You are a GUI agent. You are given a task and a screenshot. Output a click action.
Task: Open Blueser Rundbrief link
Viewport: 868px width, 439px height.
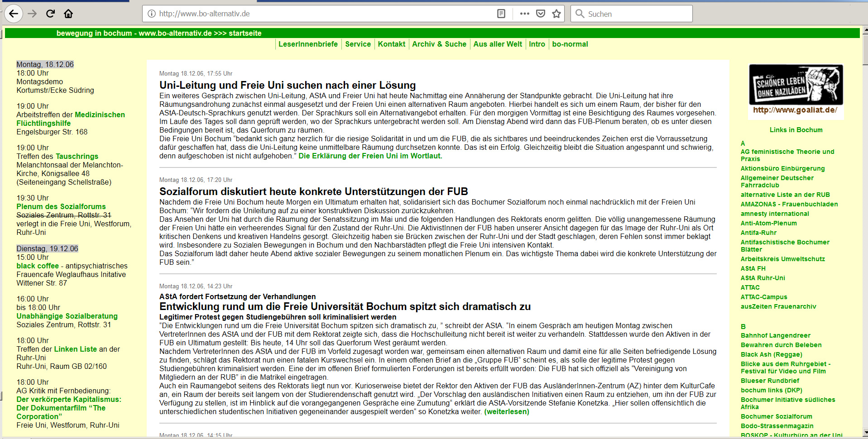[x=770, y=381]
